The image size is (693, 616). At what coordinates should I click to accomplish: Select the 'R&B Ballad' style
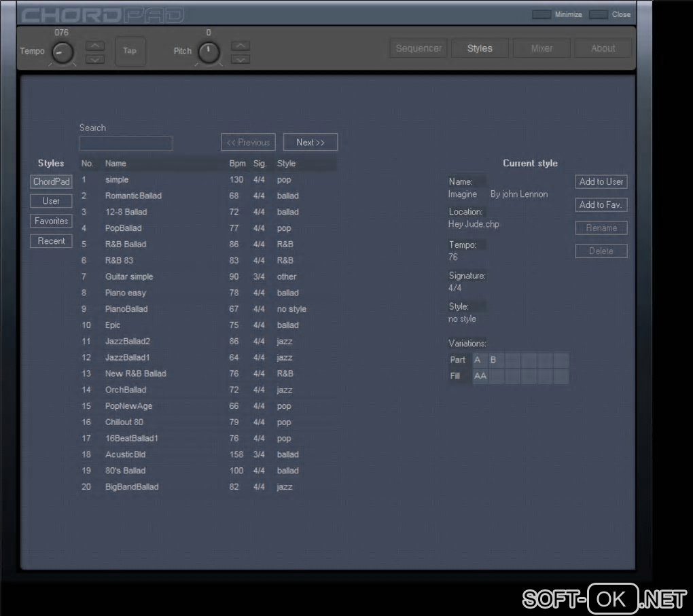point(208,244)
